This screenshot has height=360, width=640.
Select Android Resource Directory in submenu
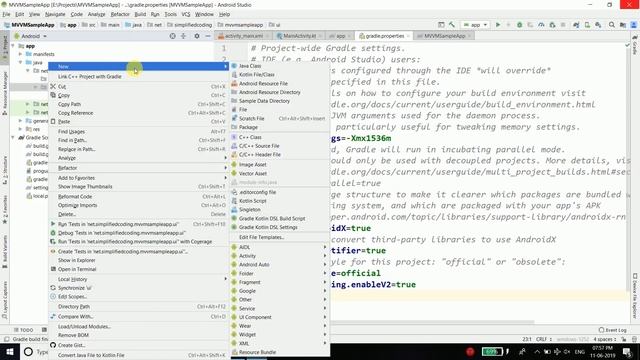click(x=280, y=92)
